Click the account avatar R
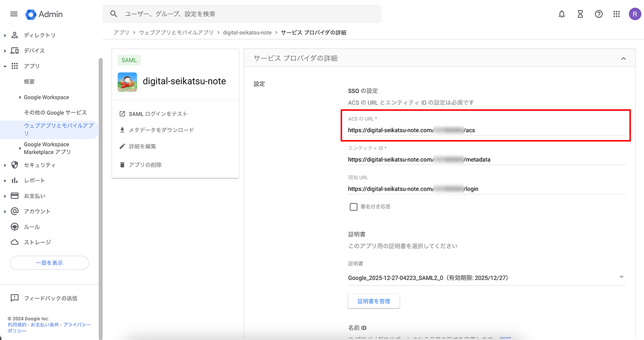This screenshot has height=340, width=644. point(634,14)
